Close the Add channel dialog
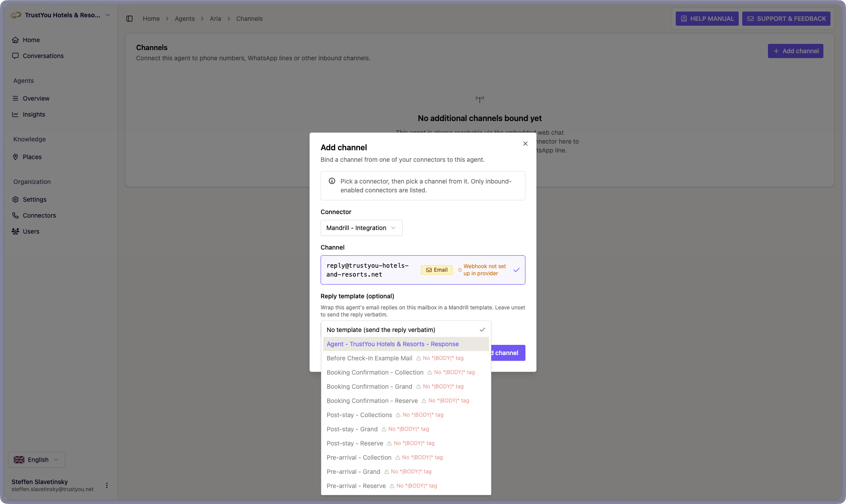The image size is (846, 504). 525,144
